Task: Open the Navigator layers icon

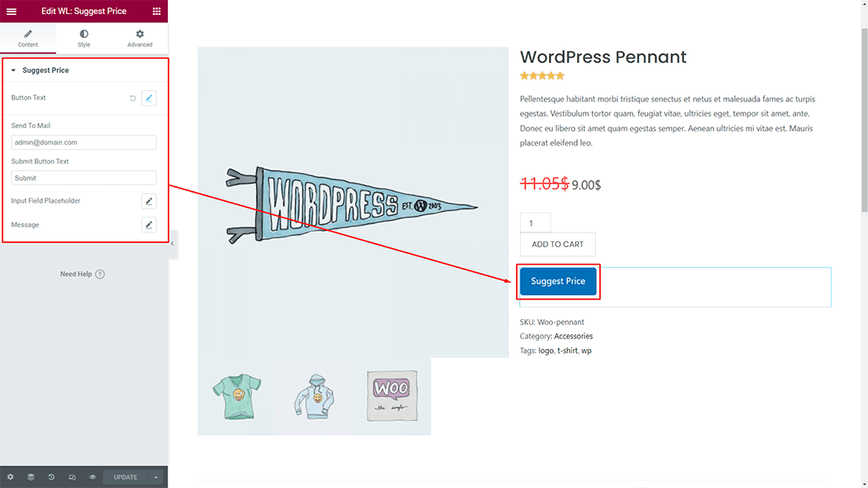Action: (31, 477)
